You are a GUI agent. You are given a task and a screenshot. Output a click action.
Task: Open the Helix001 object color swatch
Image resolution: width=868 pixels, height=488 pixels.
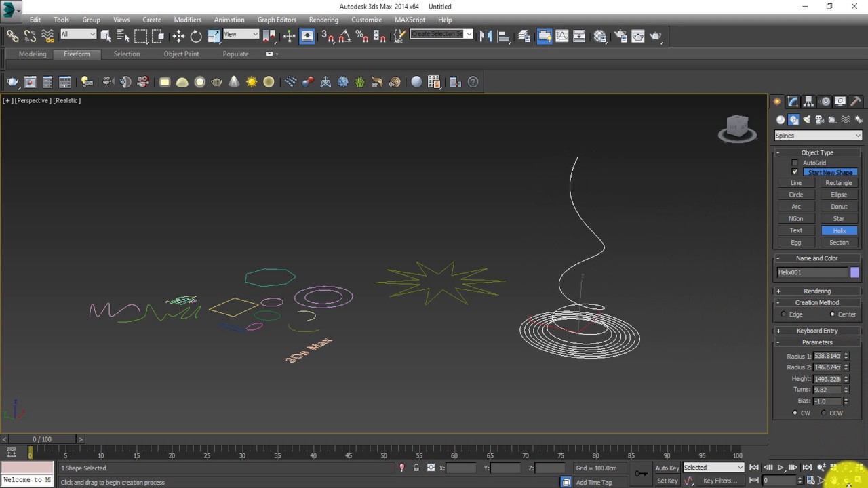854,272
